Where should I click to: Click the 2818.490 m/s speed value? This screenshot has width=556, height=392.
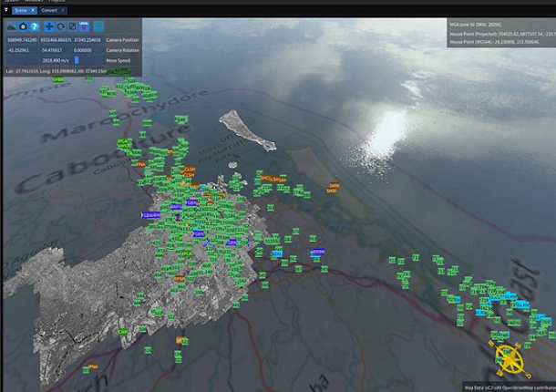pyautogui.click(x=56, y=61)
